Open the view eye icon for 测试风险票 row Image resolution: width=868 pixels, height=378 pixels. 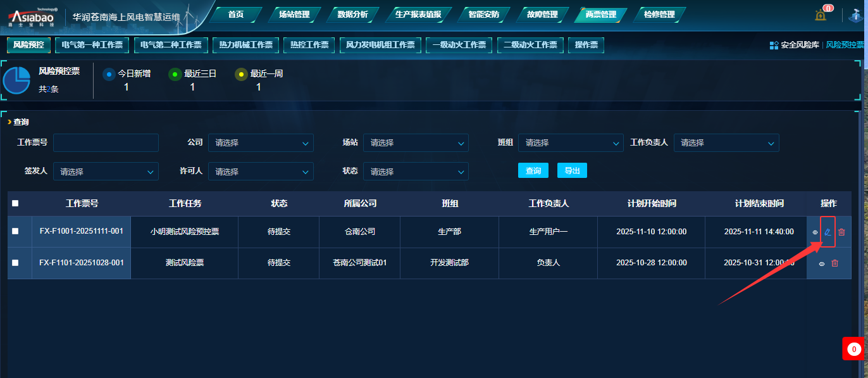tap(822, 263)
